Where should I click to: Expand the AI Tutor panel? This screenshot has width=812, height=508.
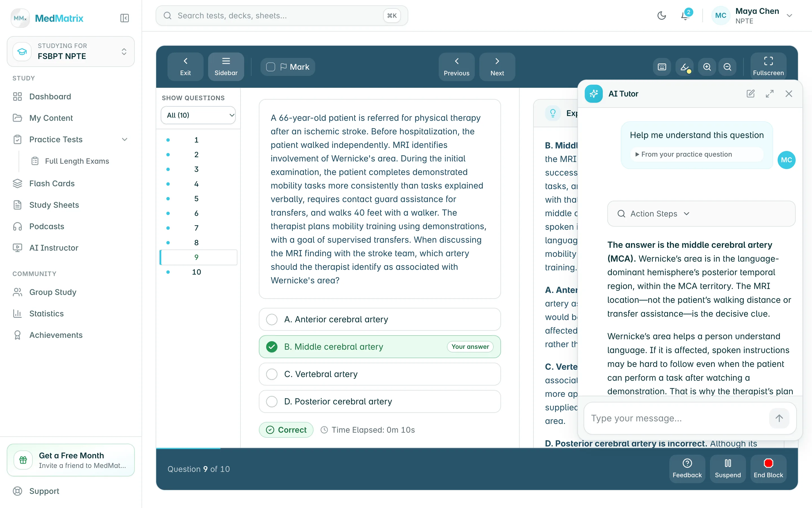pyautogui.click(x=770, y=94)
